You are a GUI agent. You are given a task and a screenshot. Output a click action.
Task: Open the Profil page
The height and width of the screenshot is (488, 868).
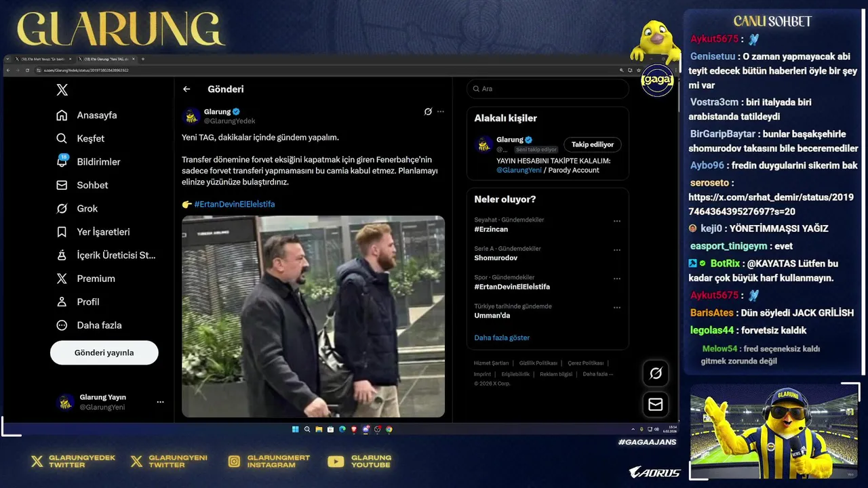tap(78, 302)
